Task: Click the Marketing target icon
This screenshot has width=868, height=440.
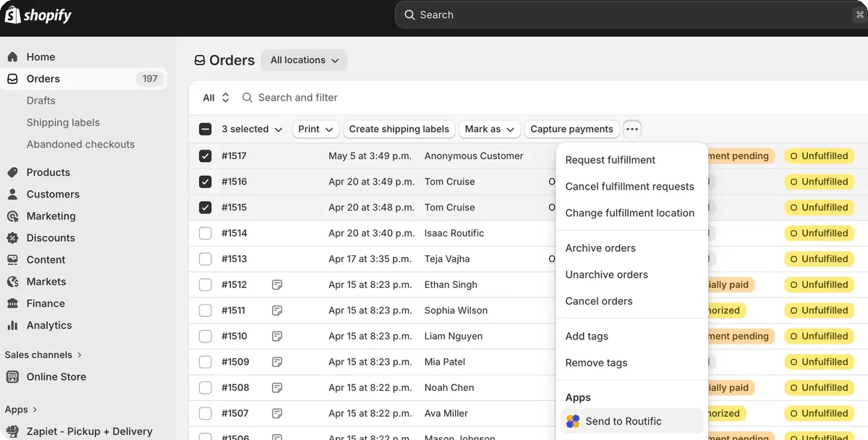Action: point(12,216)
